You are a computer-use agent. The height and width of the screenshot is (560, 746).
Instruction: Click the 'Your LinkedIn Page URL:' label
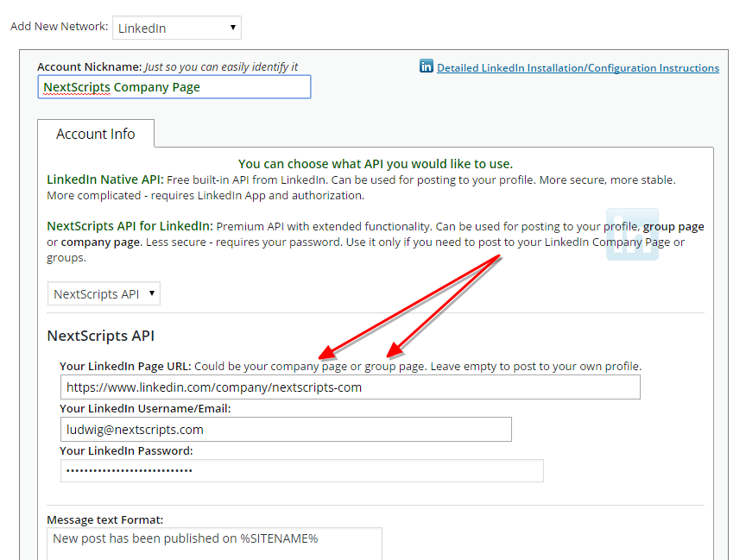click(125, 367)
